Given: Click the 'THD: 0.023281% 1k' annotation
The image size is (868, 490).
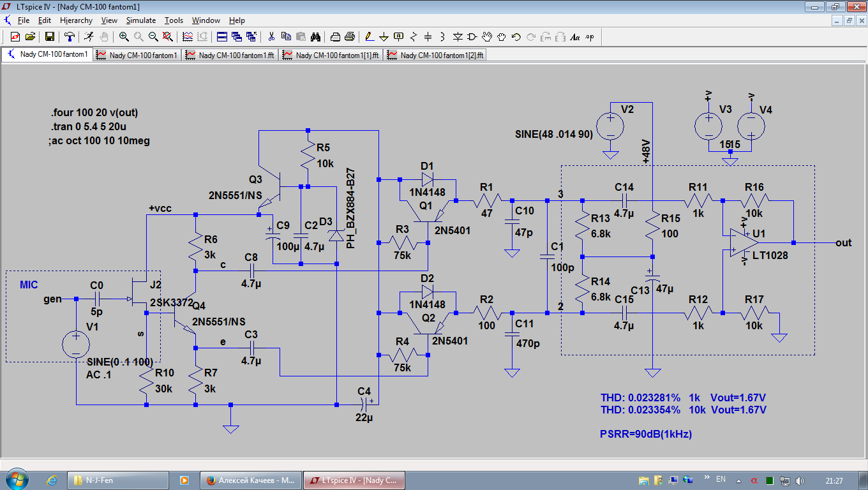Looking at the screenshot, I should pos(650,397).
